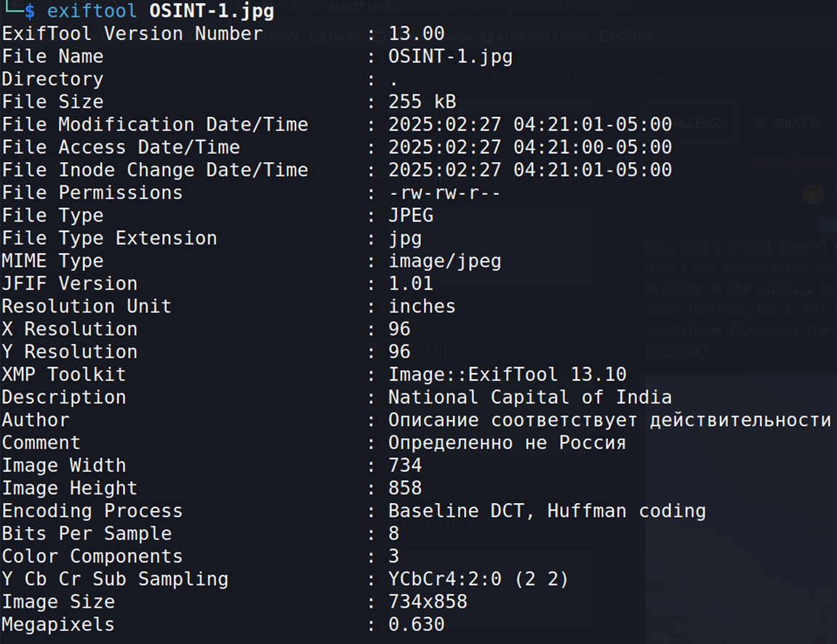Image resolution: width=837 pixels, height=644 pixels.
Task: Switch to the CHALLENGE tab
Action: pos(694,124)
